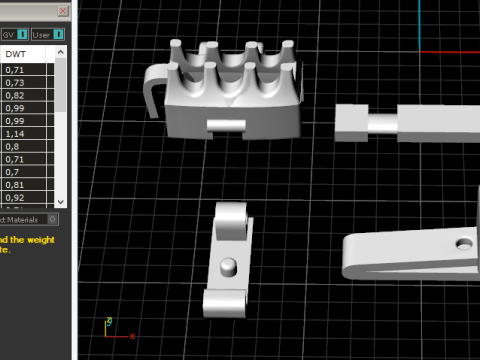This screenshot has height=360, width=480.
Task: Select the 0,81 value row
Action: point(23,185)
